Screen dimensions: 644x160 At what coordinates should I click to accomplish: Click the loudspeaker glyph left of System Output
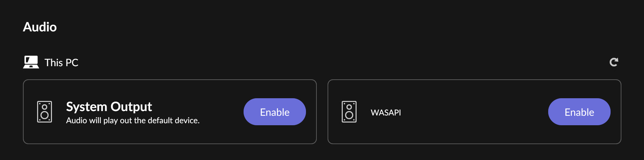click(x=45, y=112)
